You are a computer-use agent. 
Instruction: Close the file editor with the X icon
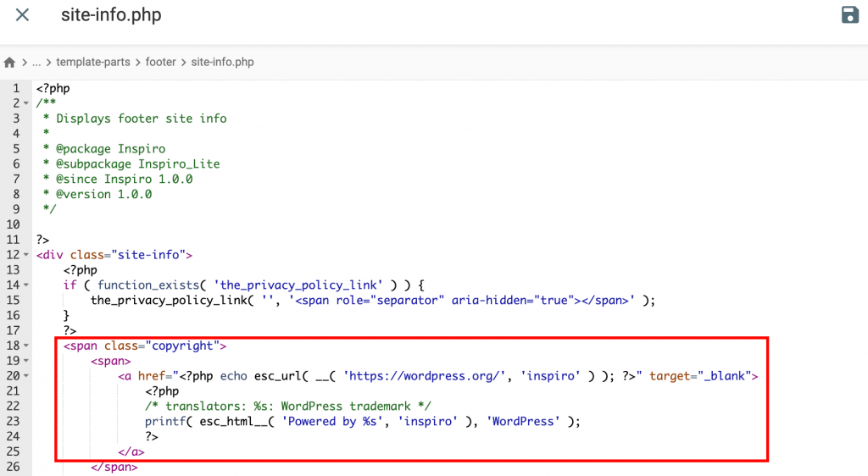(23, 15)
